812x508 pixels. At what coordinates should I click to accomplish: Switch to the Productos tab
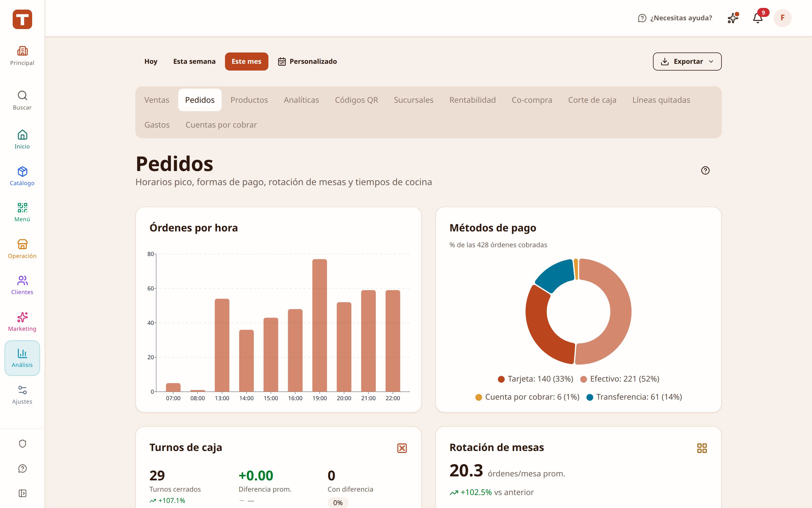point(249,100)
